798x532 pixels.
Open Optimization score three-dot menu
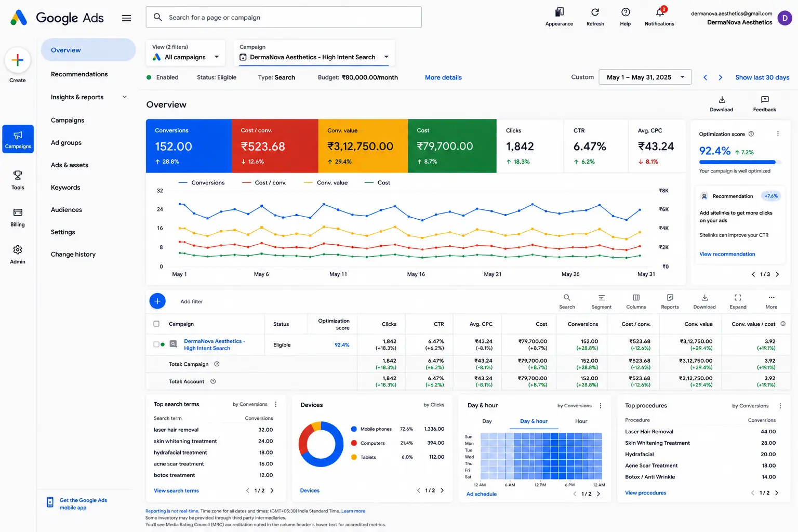tap(778, 134)
